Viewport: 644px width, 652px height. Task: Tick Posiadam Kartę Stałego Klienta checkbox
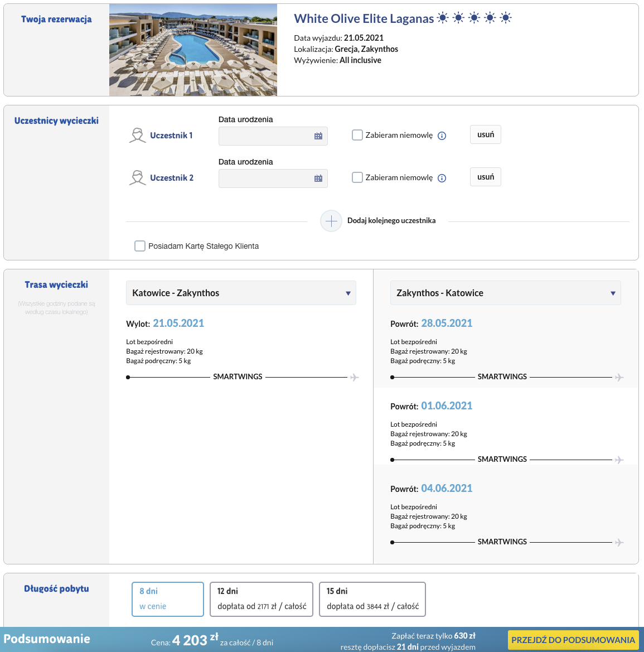click(140, 246)
